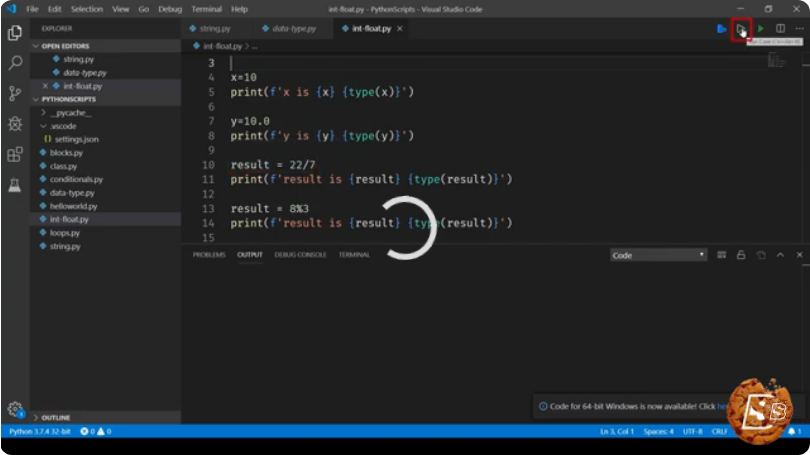Click CRLF end-of-line setting
Viewport: 810px width, 455px height.
(720, 431)
